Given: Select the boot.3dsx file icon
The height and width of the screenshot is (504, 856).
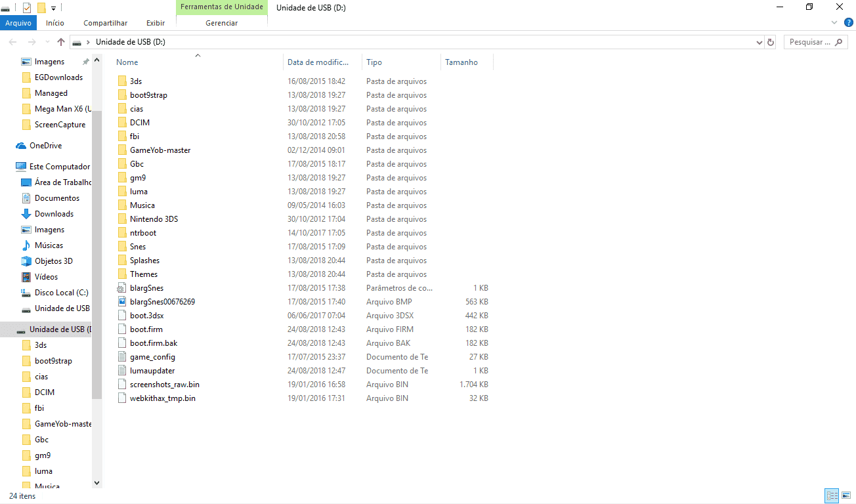Looking at the screenshot, I should click(x=122, y=316).
